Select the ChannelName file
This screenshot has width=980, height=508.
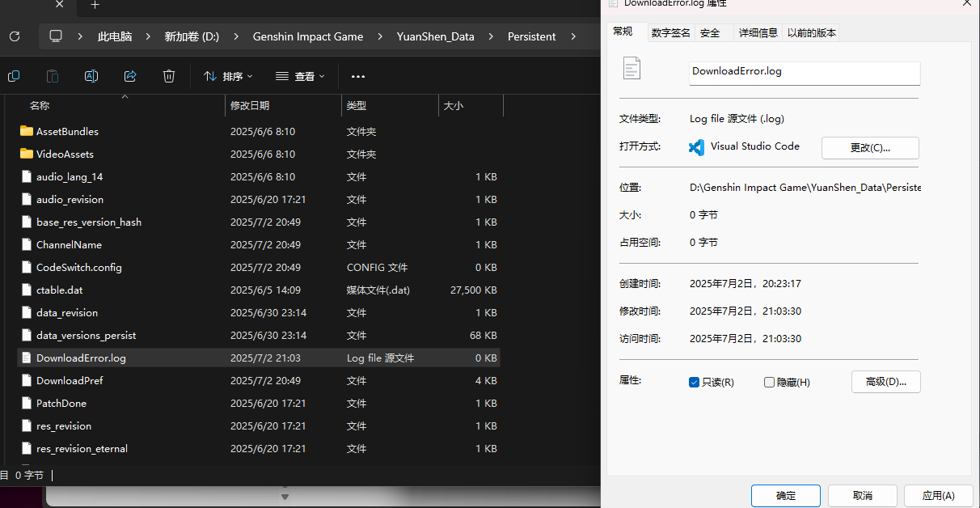point(259,244)
